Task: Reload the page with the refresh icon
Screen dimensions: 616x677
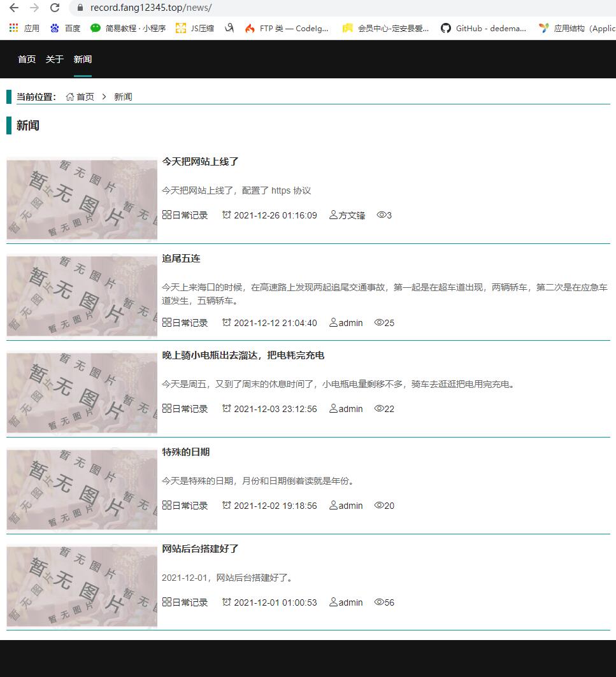Action: click(x=55, y=8)
